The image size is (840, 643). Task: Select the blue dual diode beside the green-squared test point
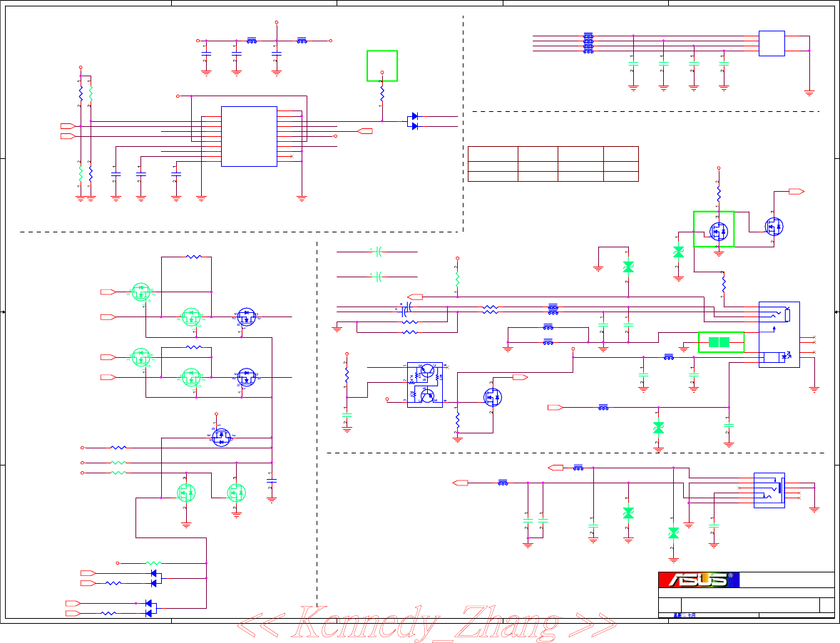412,121
